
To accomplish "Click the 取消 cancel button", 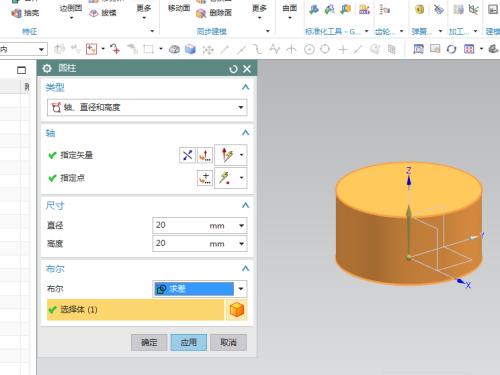I will 229,342.
